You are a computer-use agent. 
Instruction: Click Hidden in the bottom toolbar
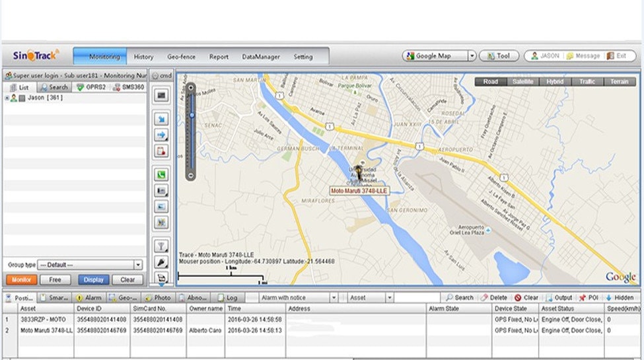click(620, 297)
